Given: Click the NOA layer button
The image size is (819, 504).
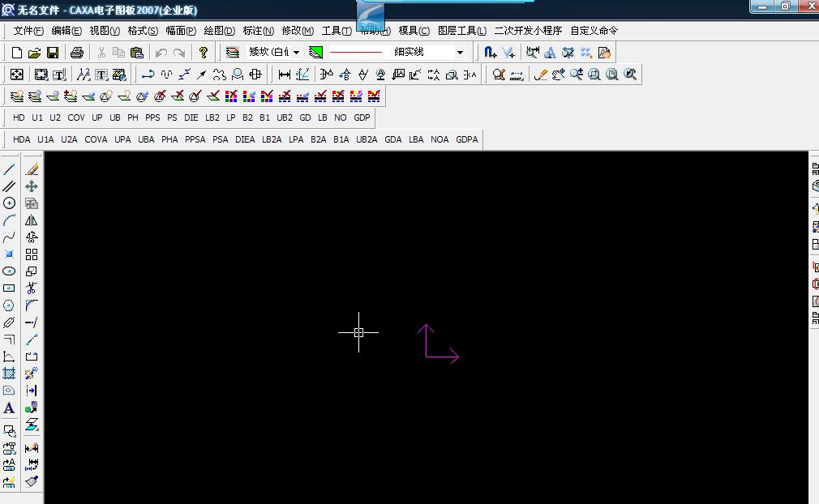Looking at the screenshot, I should [440, 139].
